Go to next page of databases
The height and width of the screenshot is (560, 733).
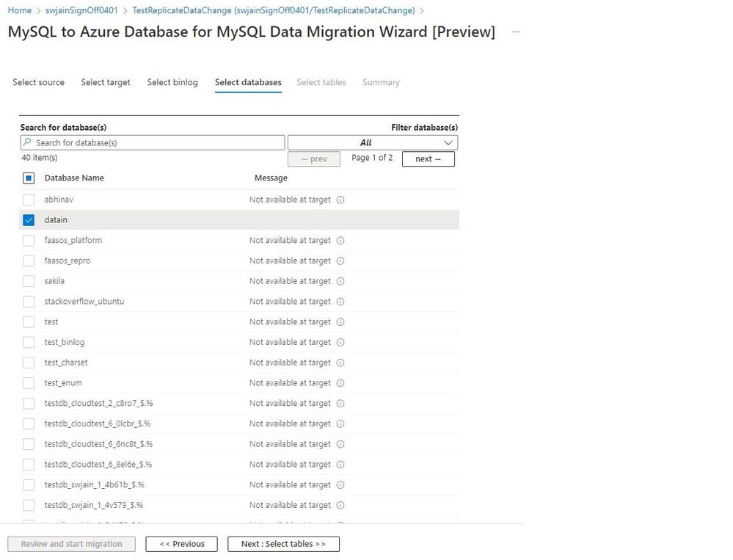(x=429, y=159)
